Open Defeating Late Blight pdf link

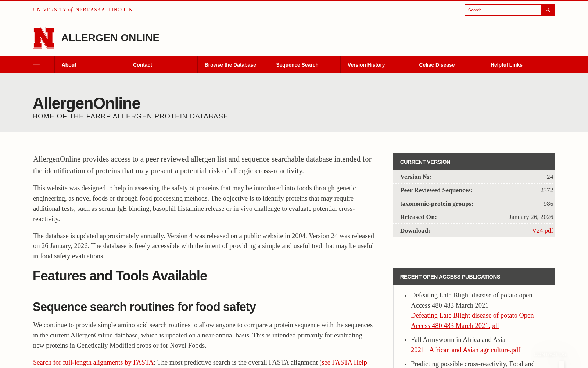coord(472,321)
